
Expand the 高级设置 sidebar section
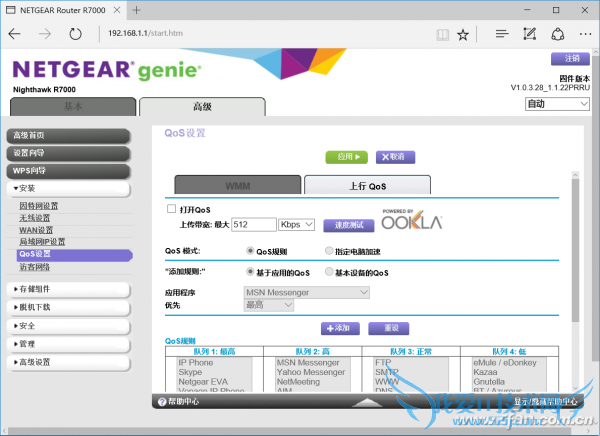(x=69, y=362)
